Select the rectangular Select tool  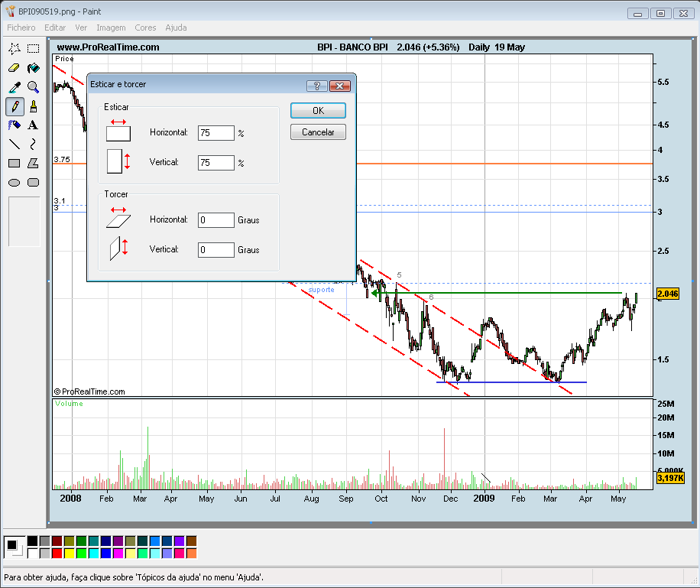tap(33, 48)
